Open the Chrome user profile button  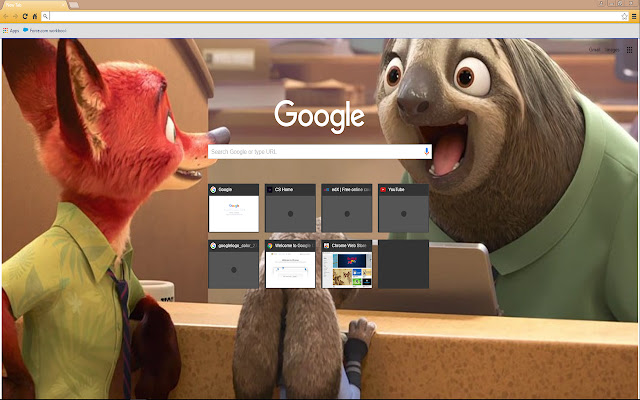click(602, 3)
